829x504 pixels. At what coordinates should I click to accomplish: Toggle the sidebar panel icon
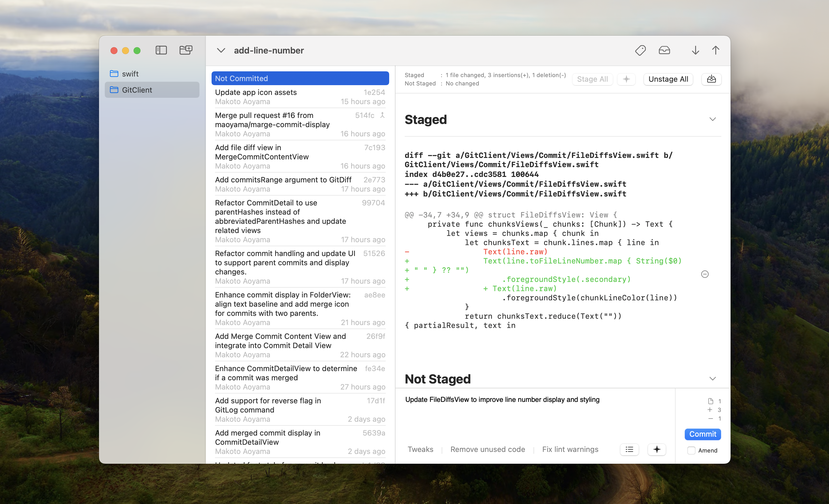point(161,50)
